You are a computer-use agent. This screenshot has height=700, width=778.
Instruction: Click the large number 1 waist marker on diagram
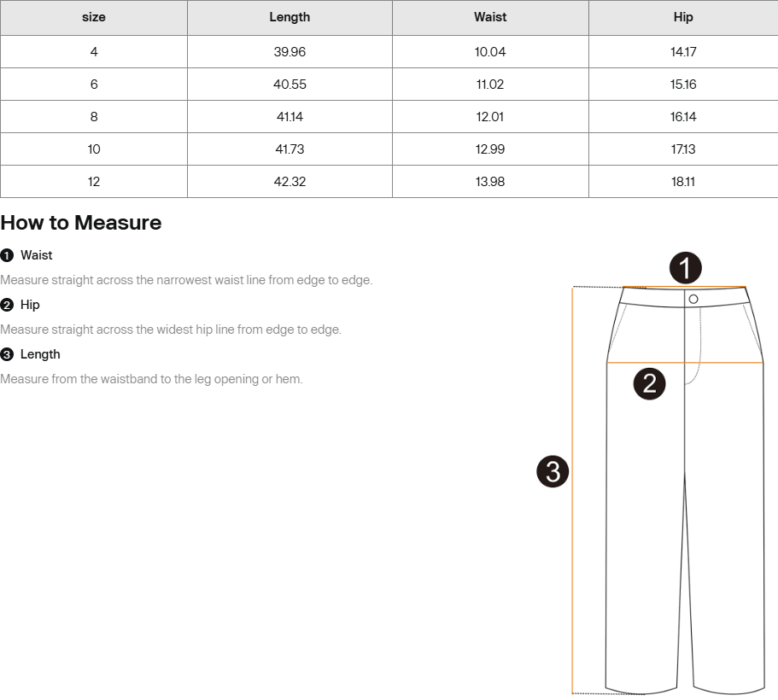(685, 268)
